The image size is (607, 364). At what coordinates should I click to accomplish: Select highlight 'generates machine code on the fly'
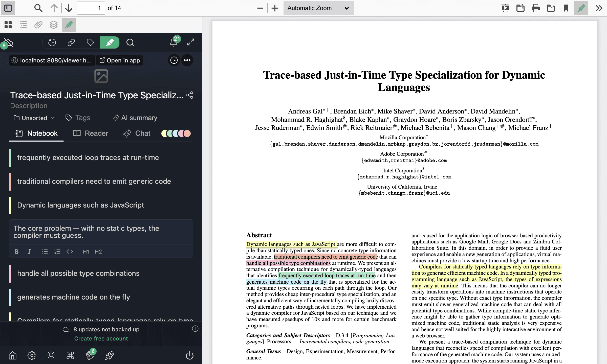tap(101, 297)
